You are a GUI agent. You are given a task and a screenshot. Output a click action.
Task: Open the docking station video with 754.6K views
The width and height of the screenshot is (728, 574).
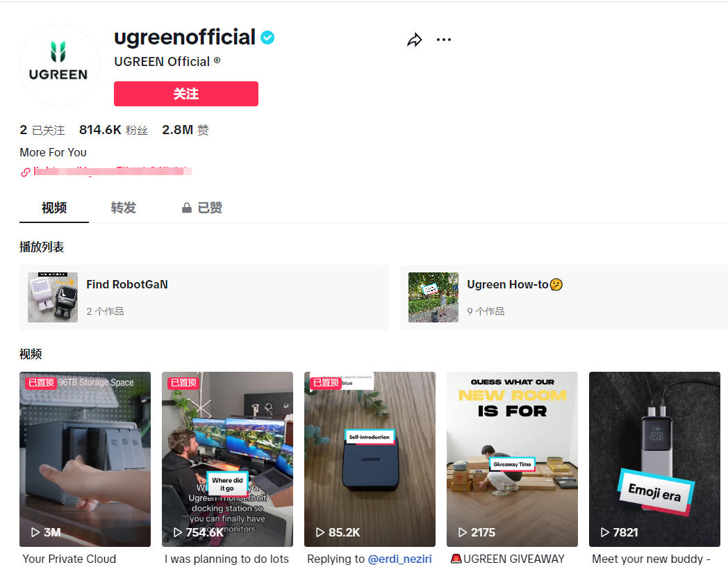pos(228,459)
